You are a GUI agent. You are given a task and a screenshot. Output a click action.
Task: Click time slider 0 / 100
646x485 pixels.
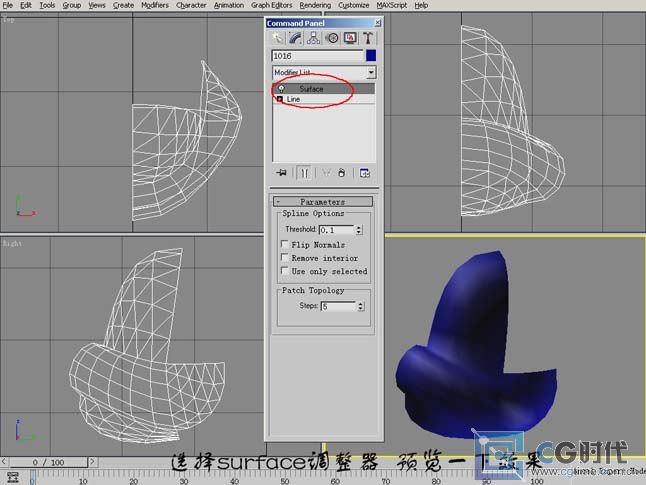click(x=48, y=462)
